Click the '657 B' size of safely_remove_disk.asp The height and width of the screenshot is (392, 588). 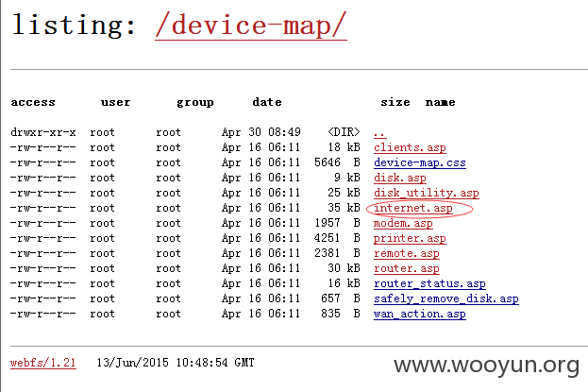pos(341,298)
